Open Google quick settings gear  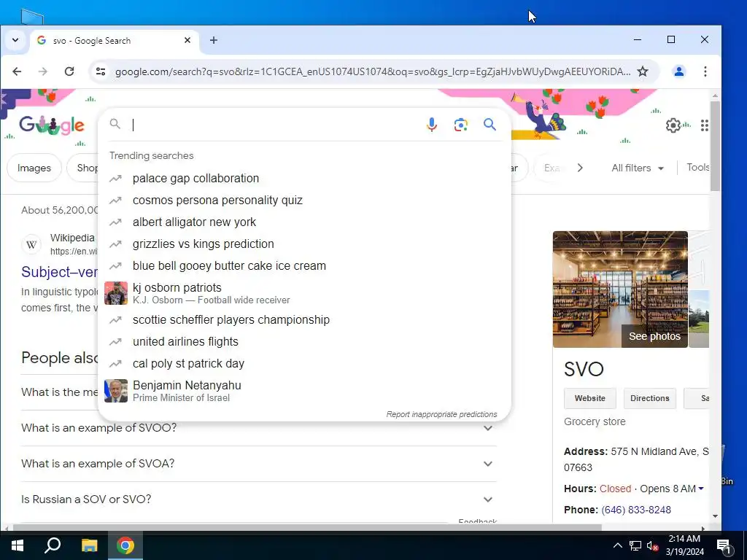673,125
